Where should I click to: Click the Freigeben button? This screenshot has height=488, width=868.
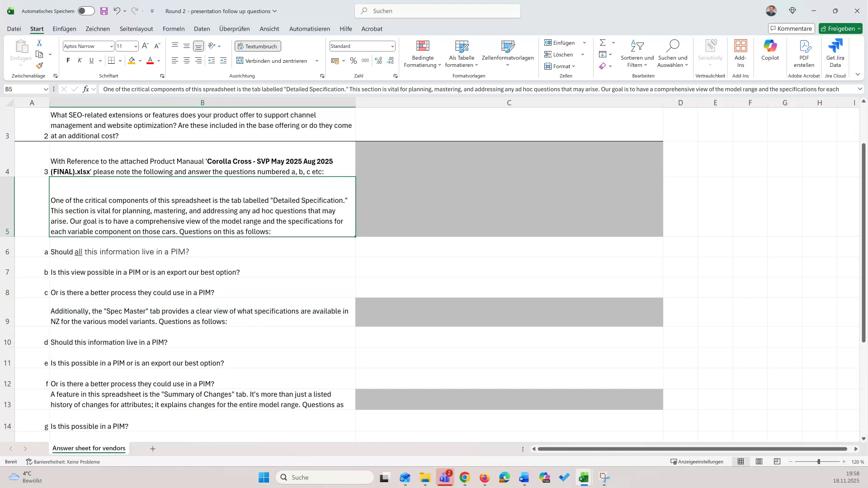840,28
